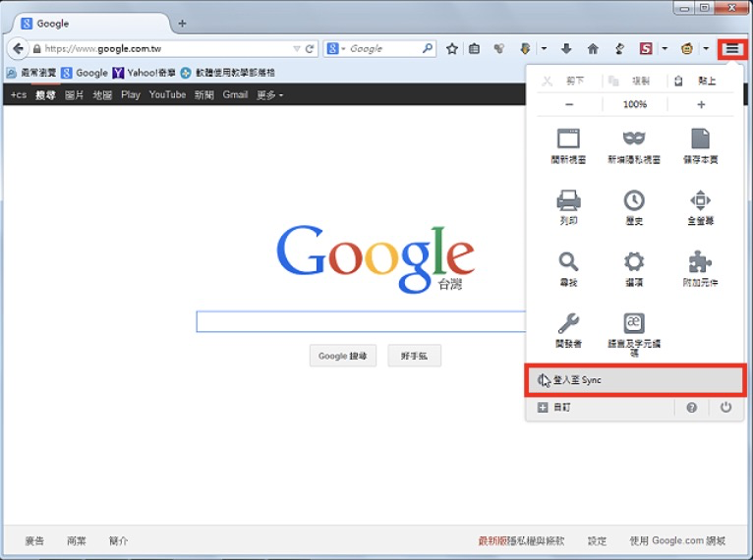Go to the Home page icon
This screenshot has height=560, width=753.
point(593,48)
